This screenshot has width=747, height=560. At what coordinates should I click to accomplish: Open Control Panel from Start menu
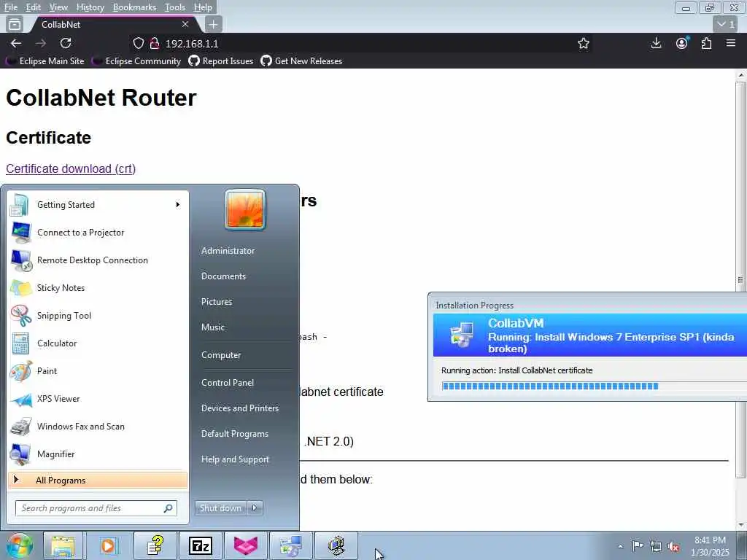[x=228, y=383]
